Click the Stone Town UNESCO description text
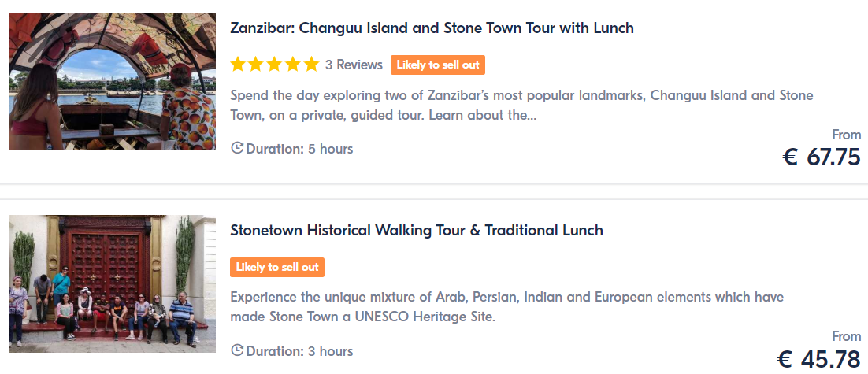 click(x=507, y=308)
